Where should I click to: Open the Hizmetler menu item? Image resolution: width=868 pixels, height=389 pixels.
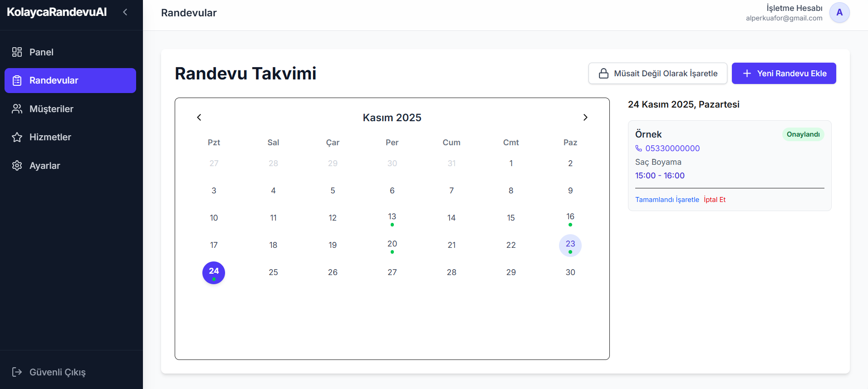coord(50,137)
